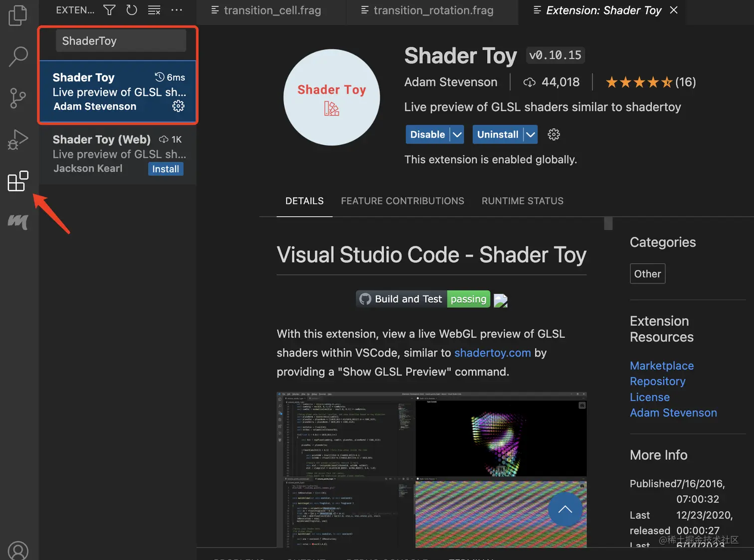Click the ShaderToy search input field

click(121, 40)
